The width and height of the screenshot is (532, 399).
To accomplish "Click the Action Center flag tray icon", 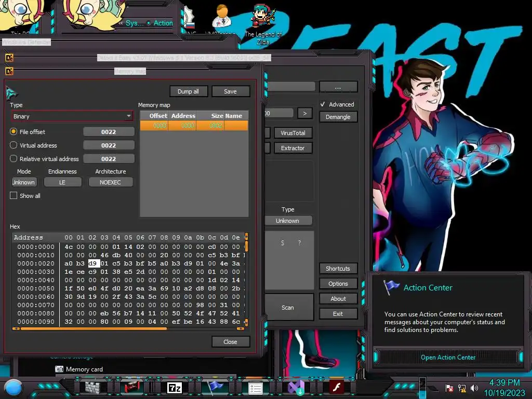I will point(449,388).
